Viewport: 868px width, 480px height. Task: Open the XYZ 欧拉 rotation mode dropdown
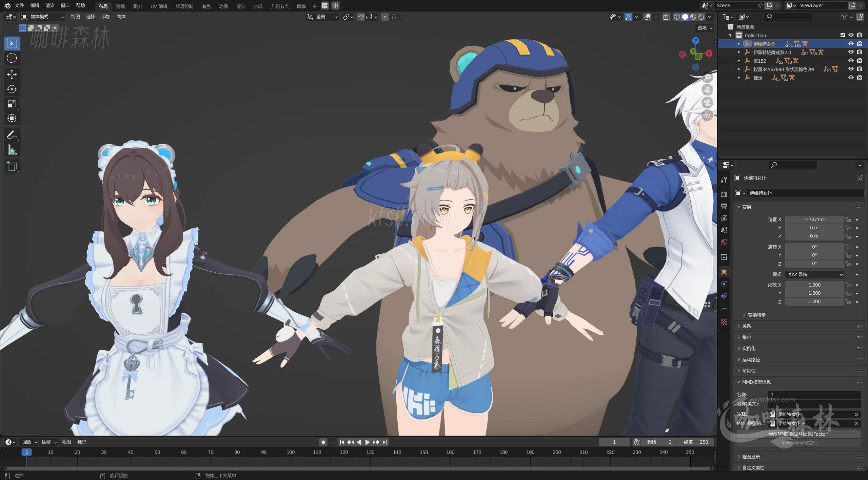(814, 274)
